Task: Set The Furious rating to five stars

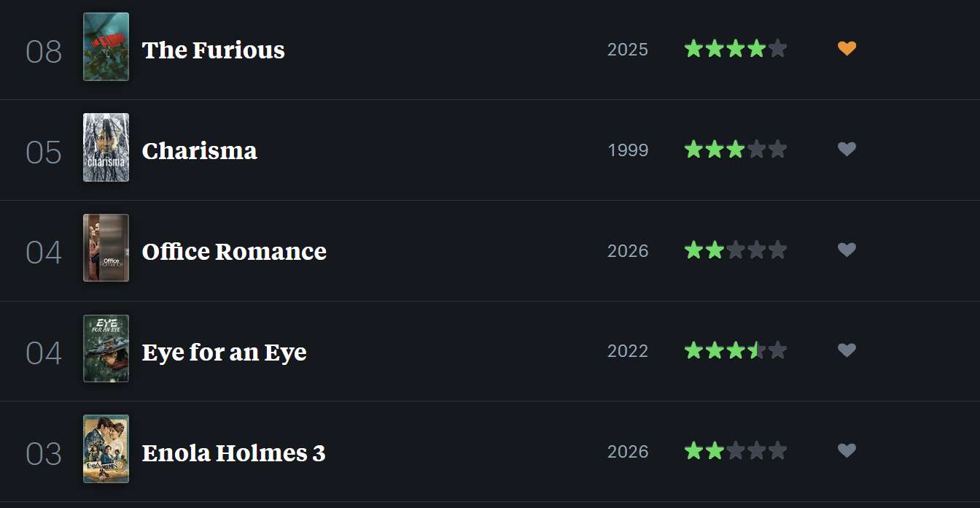Action: [777, 49]
